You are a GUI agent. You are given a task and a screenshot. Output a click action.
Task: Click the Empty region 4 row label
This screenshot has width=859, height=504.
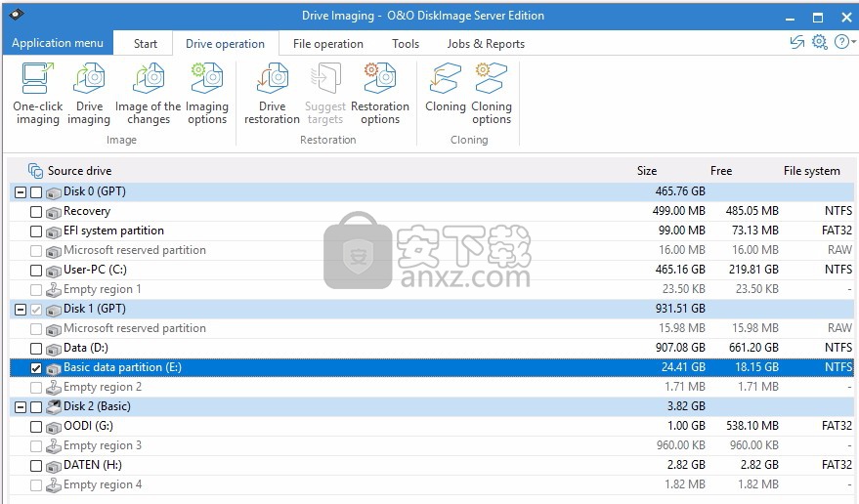point(103,484)
